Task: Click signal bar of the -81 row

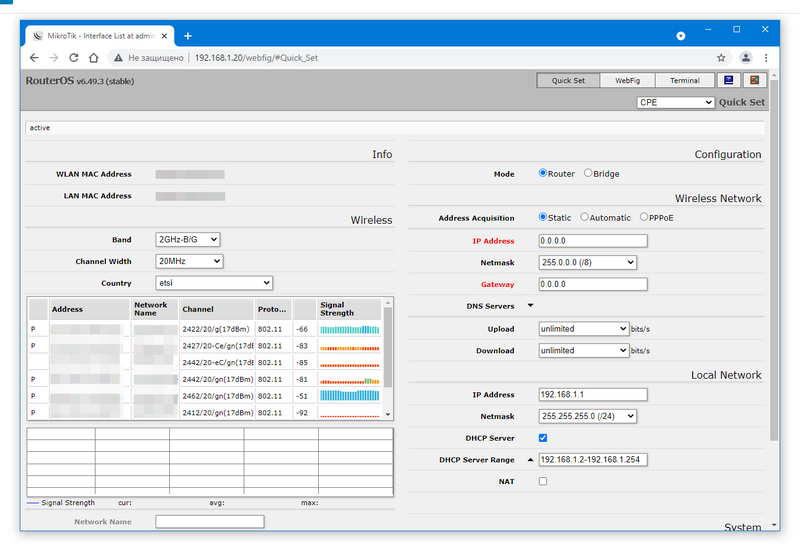Action: click(349, 381)
